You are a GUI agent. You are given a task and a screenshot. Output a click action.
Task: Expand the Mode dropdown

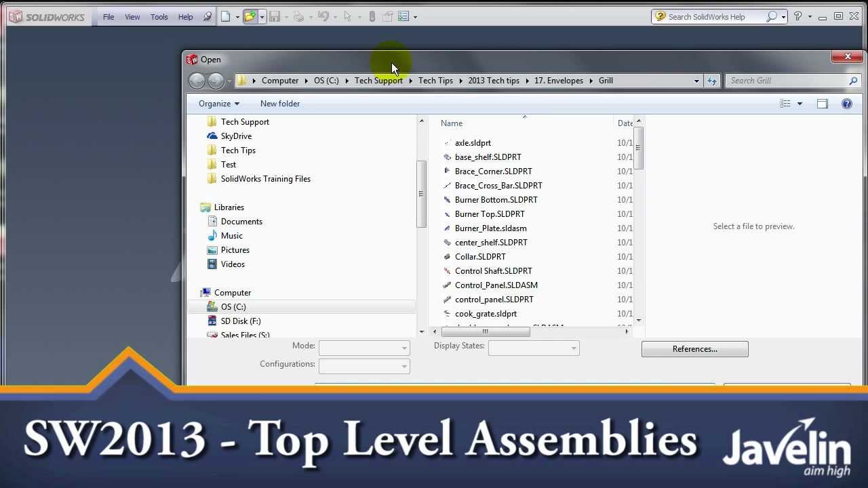point(364,346)
